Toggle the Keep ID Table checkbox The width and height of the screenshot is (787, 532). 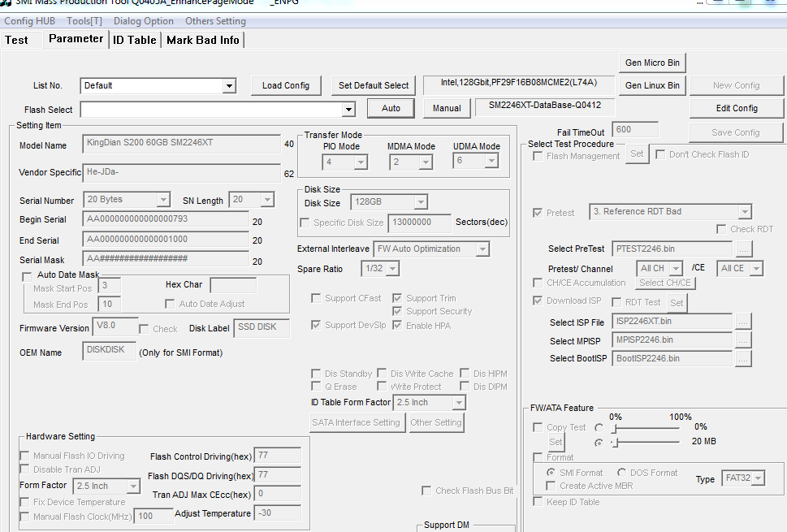[x=538, y=502]
